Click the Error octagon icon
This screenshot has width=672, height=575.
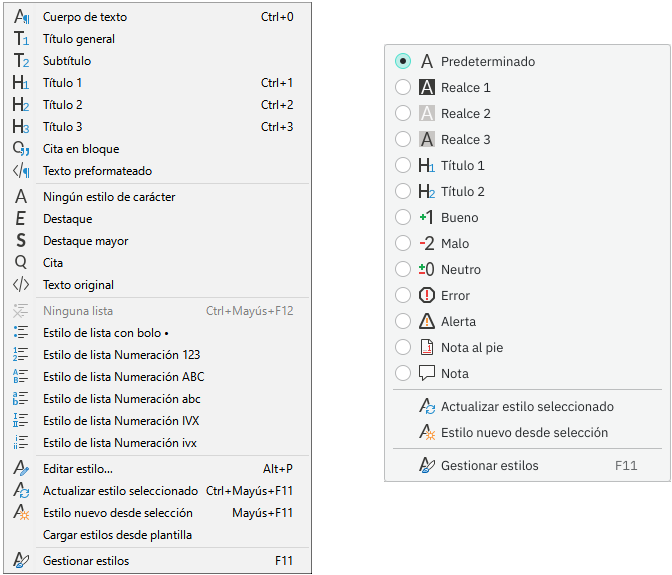point(426,296)
